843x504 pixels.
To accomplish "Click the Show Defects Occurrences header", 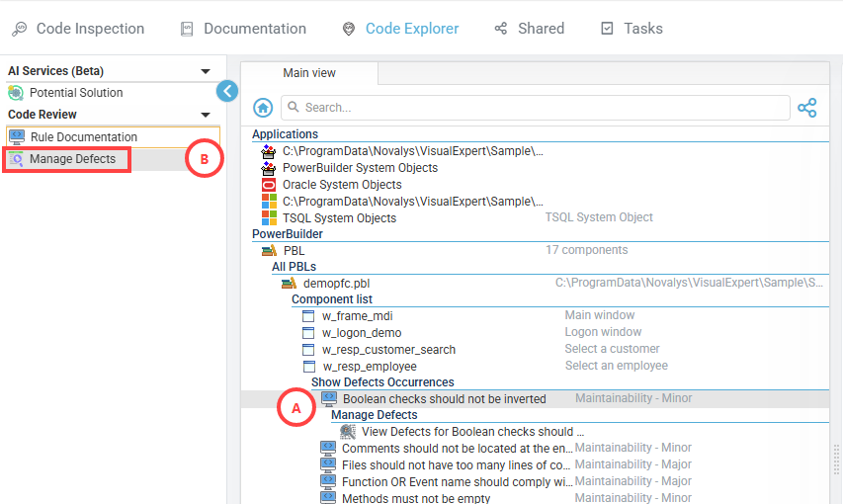I will (382, 382).
